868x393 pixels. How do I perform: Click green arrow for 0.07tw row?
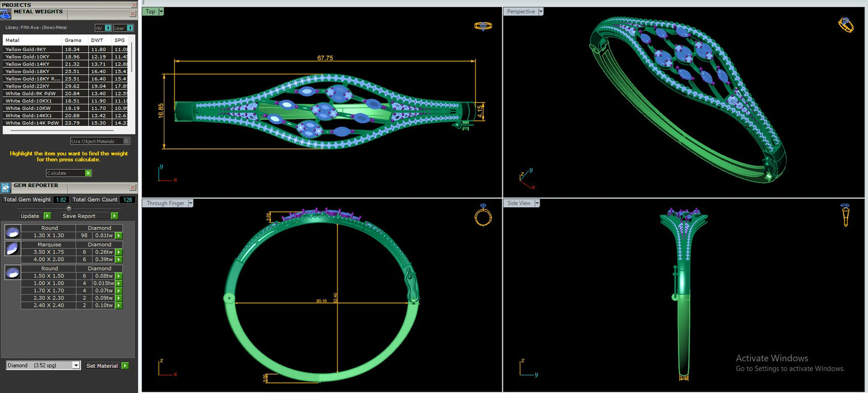[119, 291]
